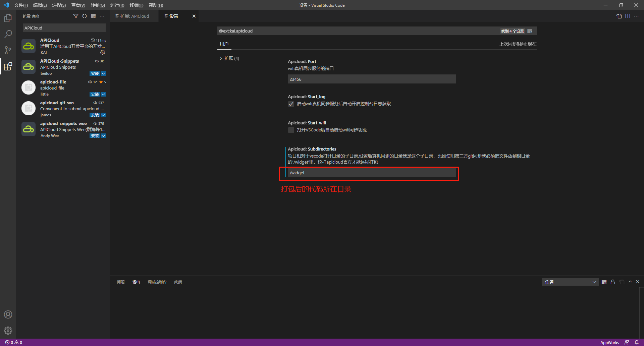The height and width of the screenshot is (346, 644).
Task: Split the editor to the right
Action: pyautogui.click(x=628, y=16)
